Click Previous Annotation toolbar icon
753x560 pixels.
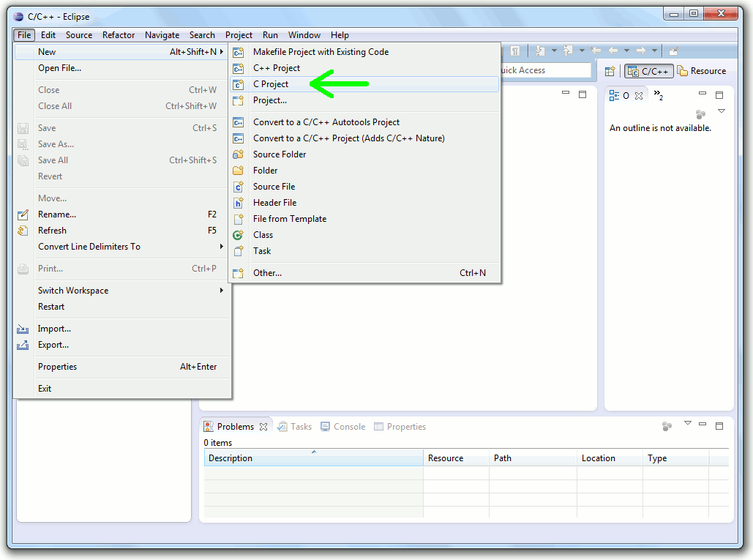(x=568, y=51)
